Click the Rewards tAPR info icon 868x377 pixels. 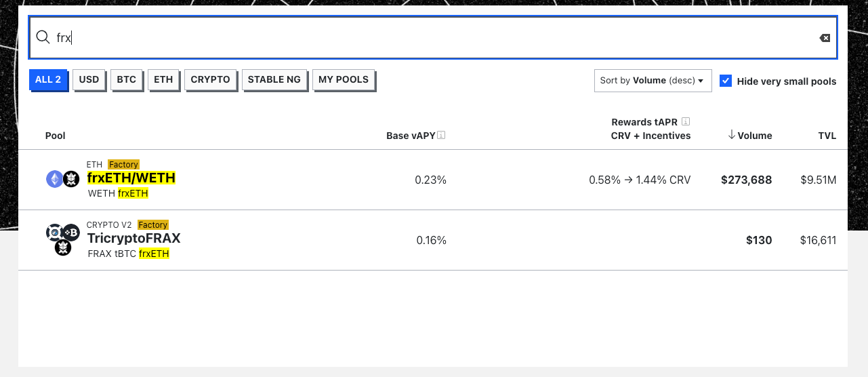(x=686, y=121)
